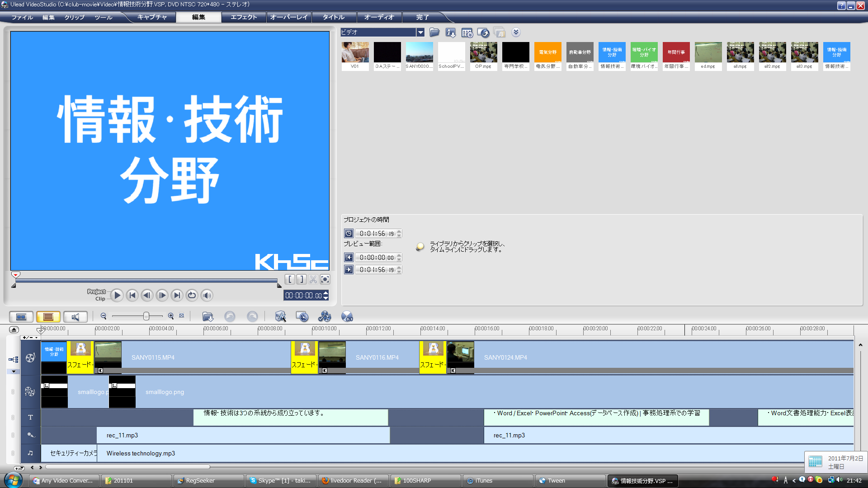Screen dimensions: 868x488
Task: Adjust the timeline zoom slider
Action: pyautogui.click(x=146, y=316)
